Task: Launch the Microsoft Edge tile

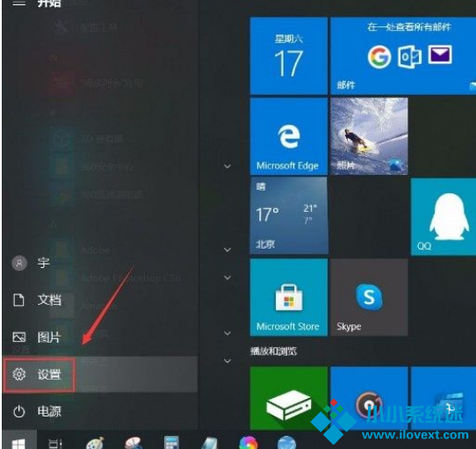Action: 289,136
